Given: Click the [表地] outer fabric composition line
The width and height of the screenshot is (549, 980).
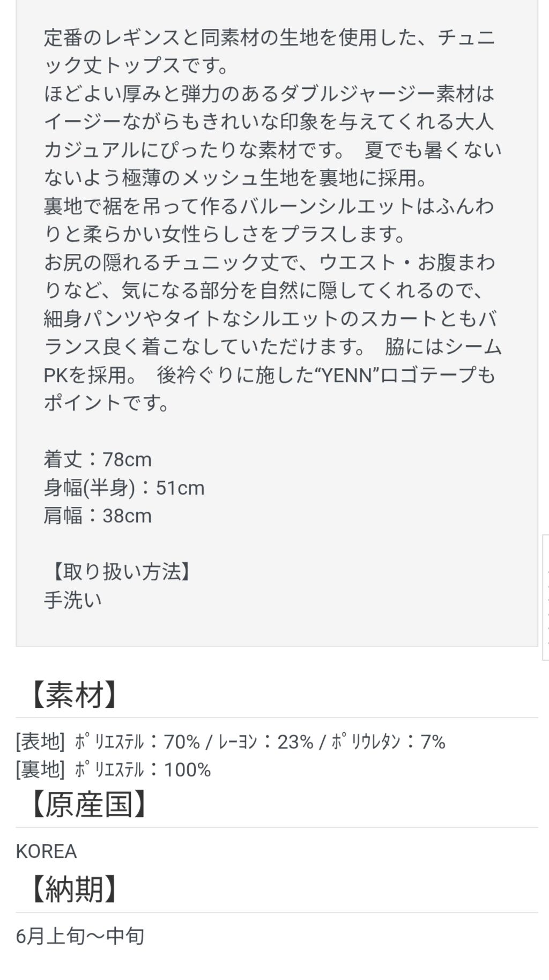Looking at the screenshot, I should pos(231,742).
